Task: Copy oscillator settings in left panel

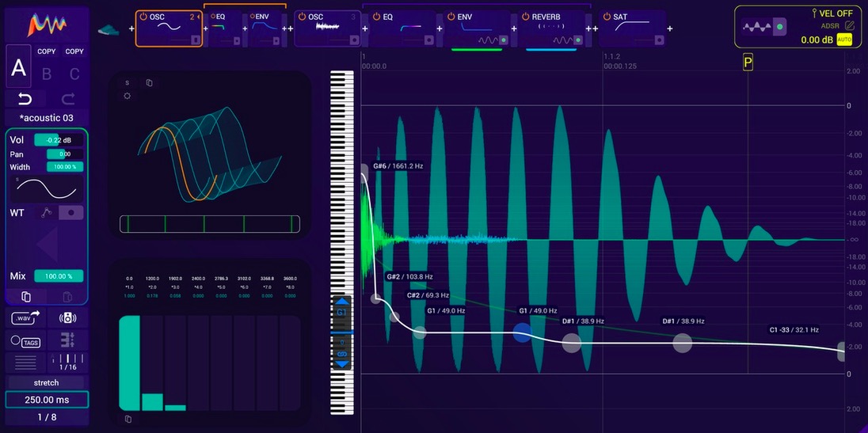Action: click(25, 296)
